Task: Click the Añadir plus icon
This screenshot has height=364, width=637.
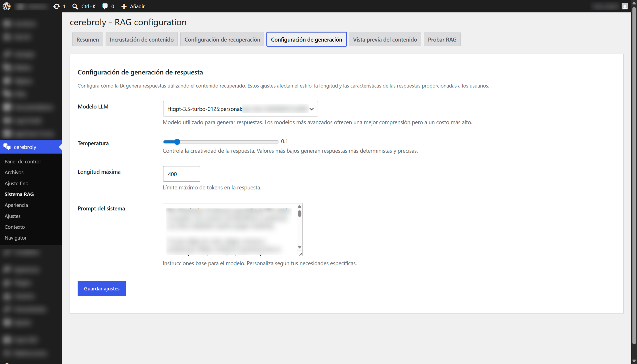Action: coord(124,6)
